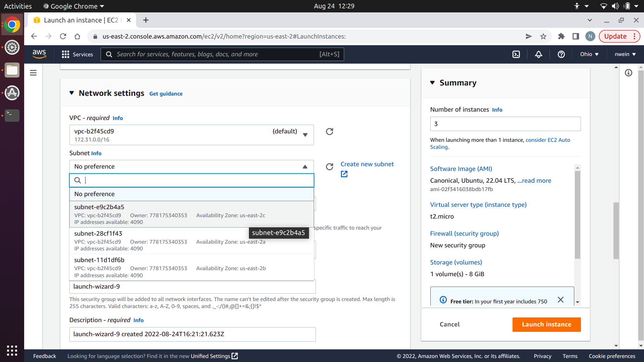Click the Number of instances field
644x362 pixels.
point(505,124)
